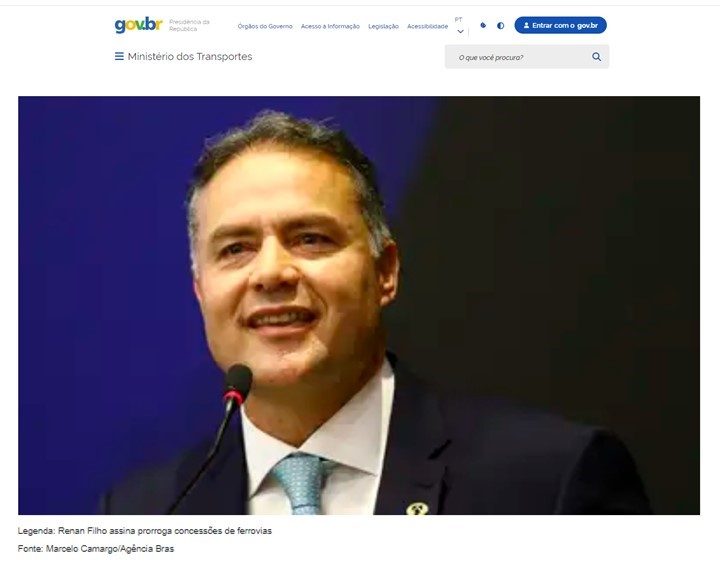Viewport: 720px width, 563px height.
Task: Go to the Legislação link
Action: point(383,27)
